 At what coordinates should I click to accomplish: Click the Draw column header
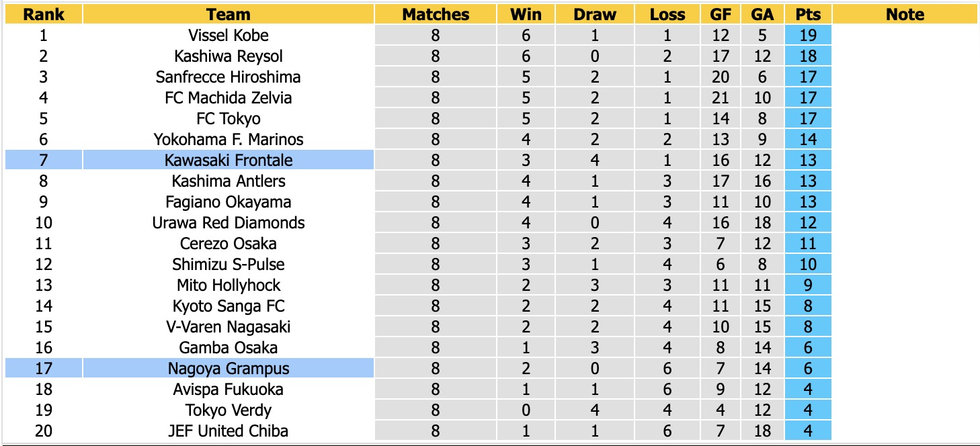pos(595,14)
